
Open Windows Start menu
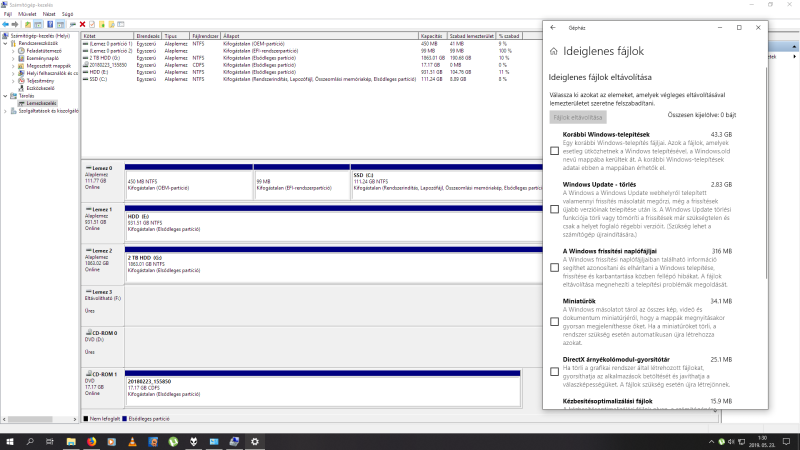10,441
